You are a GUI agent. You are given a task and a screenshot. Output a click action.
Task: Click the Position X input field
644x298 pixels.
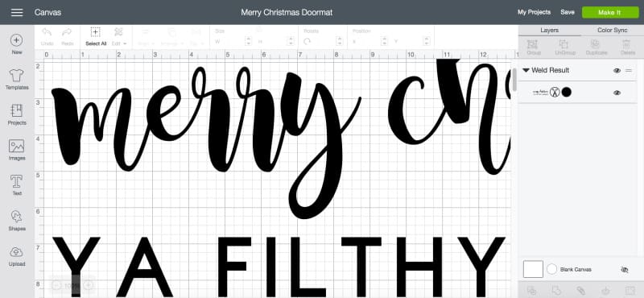tap(369, 41)
